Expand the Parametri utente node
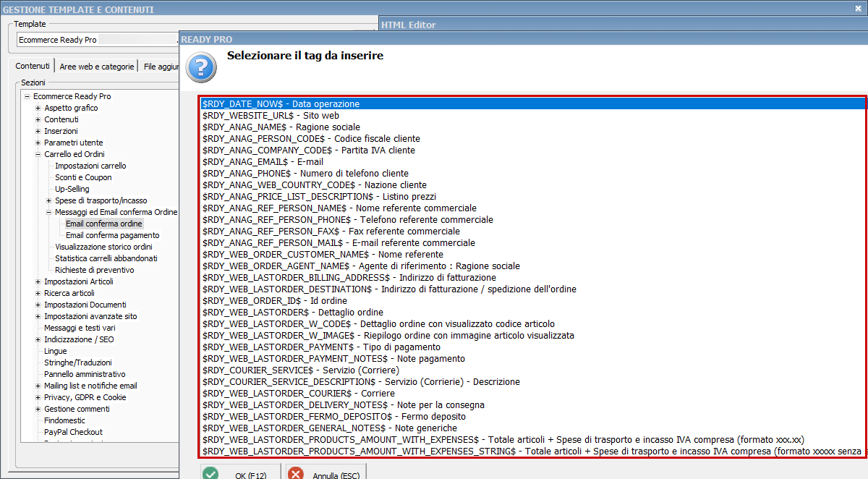This screenshot has width=868, height=479. click(x=38, y=143)
